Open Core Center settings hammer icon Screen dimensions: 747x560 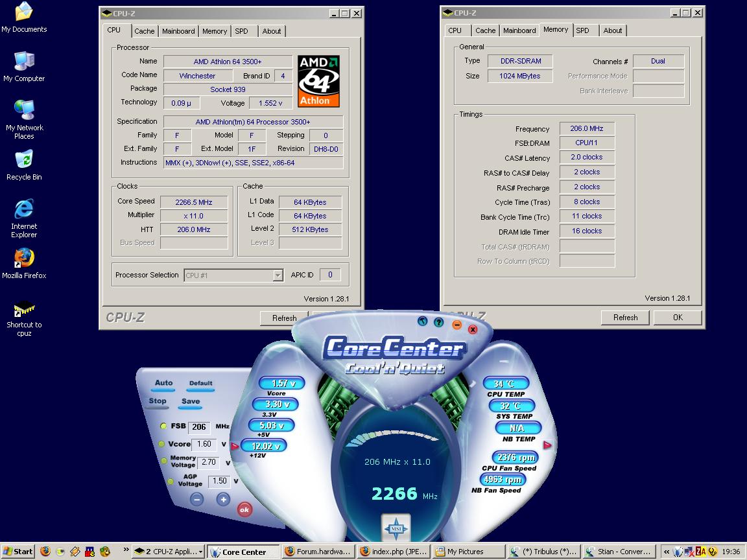422,321
